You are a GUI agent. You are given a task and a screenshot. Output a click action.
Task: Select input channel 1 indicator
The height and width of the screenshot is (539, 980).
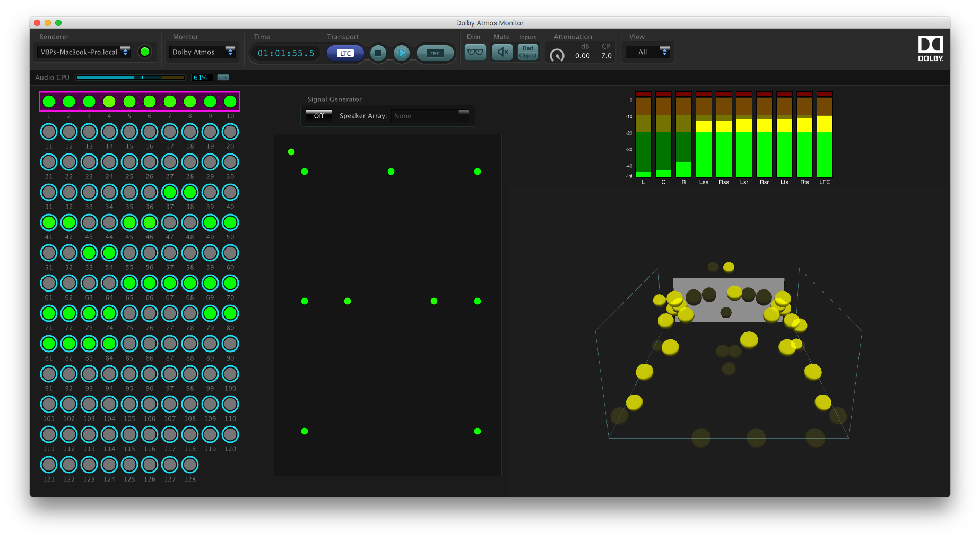pos(49,101)
